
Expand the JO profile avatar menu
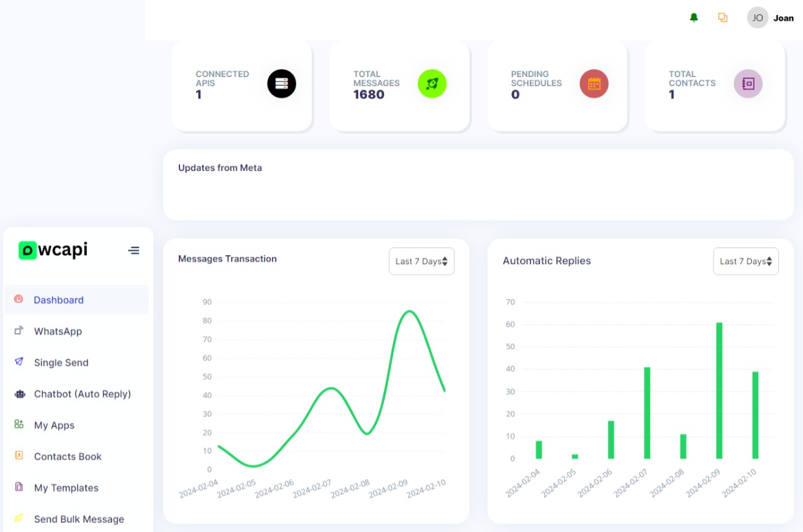[x=757, y=17]
